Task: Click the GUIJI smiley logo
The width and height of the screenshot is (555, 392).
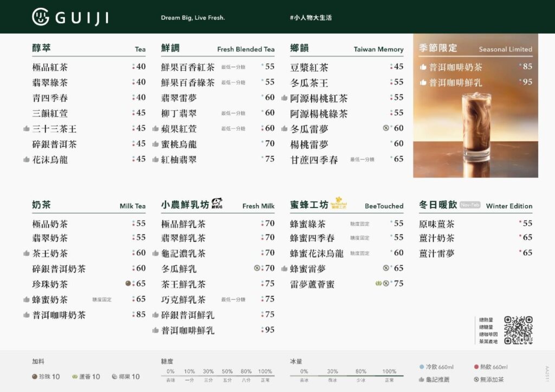Action: coord(41,17)
